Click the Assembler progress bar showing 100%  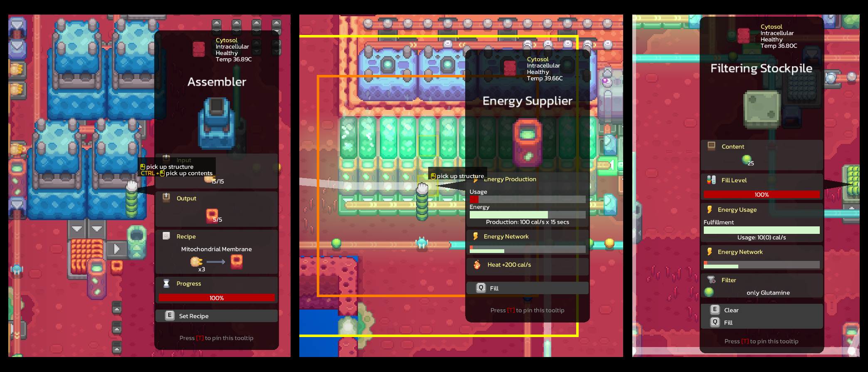point(217,298)
